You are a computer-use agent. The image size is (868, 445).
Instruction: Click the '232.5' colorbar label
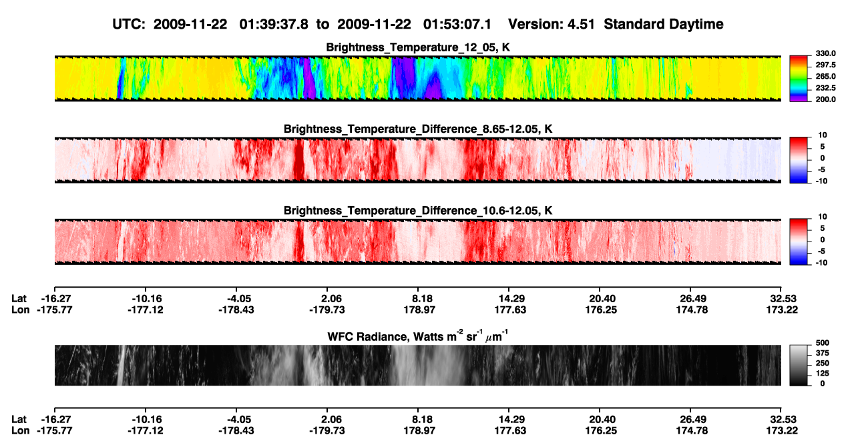coord(827,87)
